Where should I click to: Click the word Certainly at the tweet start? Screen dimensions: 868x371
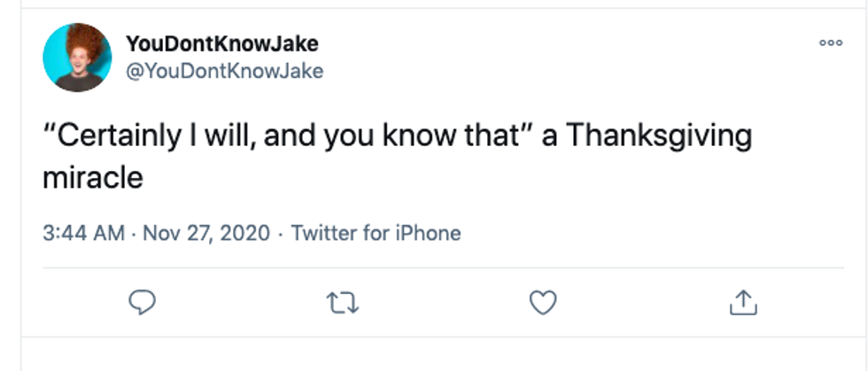coord(112,136)
